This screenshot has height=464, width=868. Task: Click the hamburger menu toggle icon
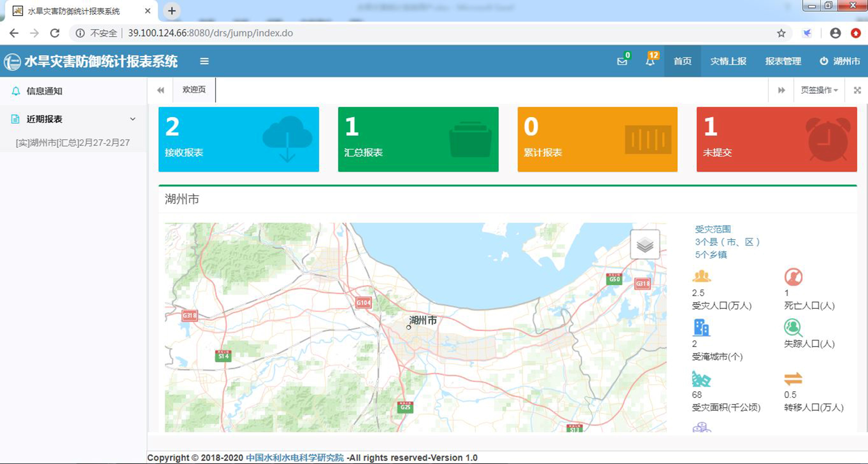[204, 61]
